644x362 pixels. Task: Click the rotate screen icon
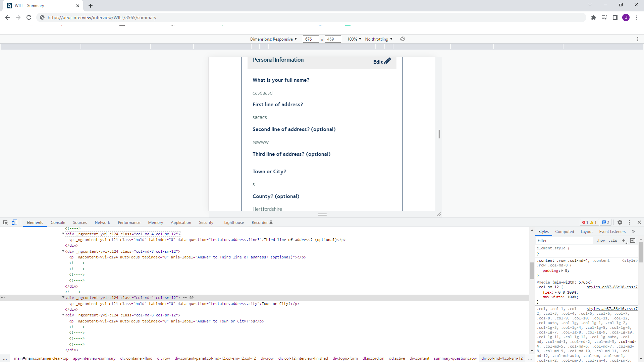click(x=402, y=39)
